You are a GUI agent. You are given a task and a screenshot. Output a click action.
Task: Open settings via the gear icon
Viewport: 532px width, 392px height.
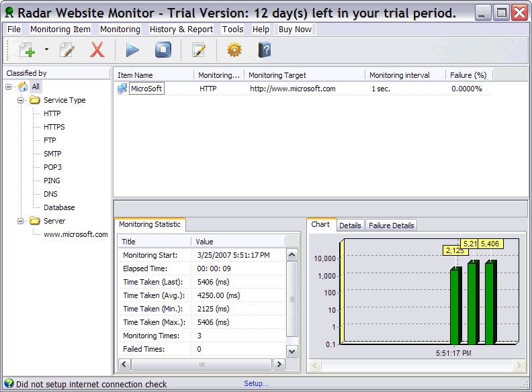(x=234, y=50)
